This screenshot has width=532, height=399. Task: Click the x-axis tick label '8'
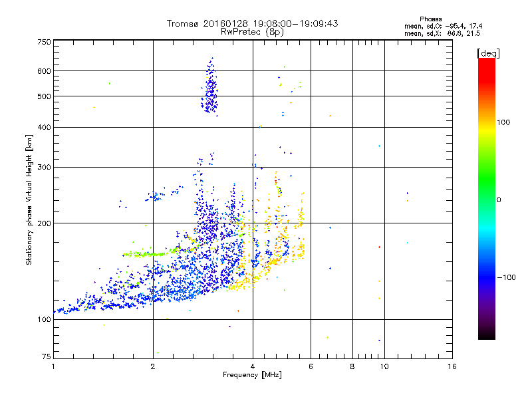click(x=352, y=366)
